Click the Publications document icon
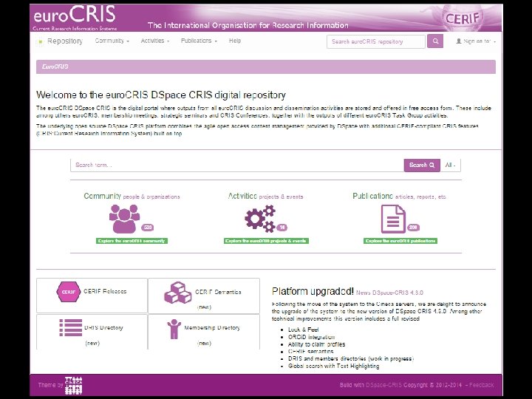Viewport: 532px width, 399px height. (393, 219)
